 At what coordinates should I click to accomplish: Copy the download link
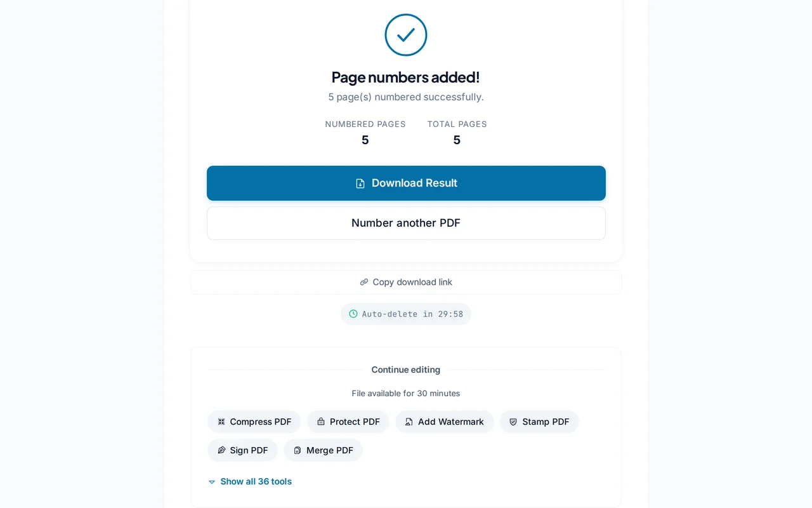[x=405, y=281]
